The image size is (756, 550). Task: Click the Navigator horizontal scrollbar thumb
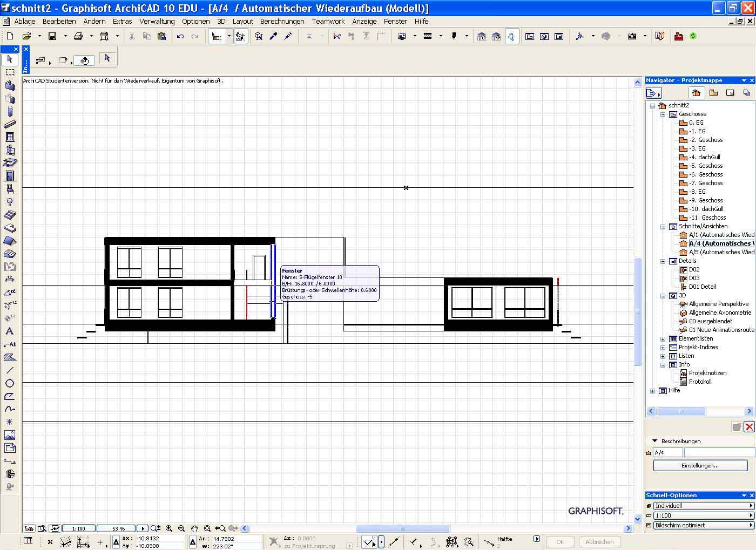tap(681, 411)
